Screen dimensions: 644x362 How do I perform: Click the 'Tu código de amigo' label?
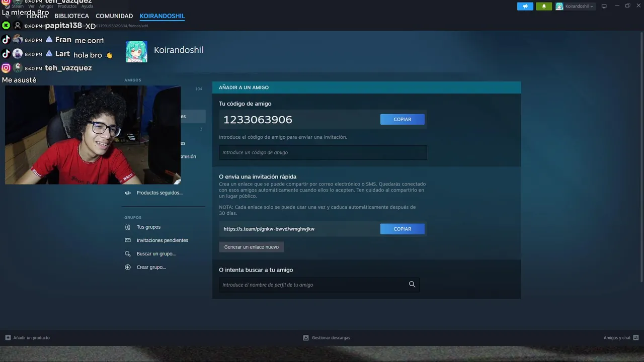pos(245,104)
